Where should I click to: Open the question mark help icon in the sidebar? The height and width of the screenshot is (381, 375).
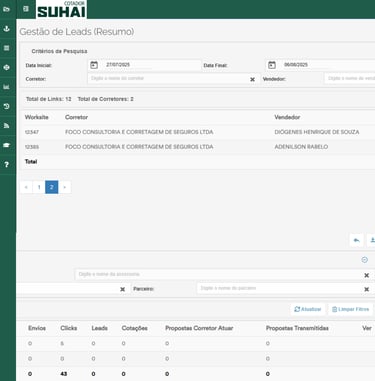(6, 164)
